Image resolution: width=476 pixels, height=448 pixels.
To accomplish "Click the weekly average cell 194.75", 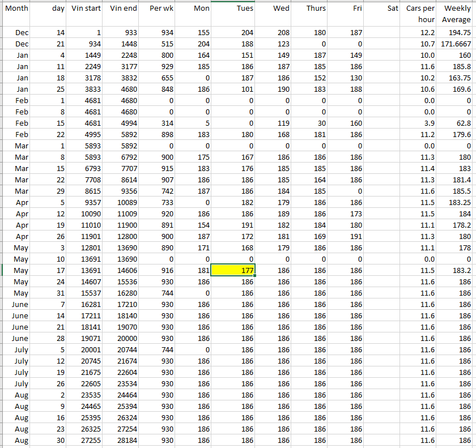I will coord(457,33).
